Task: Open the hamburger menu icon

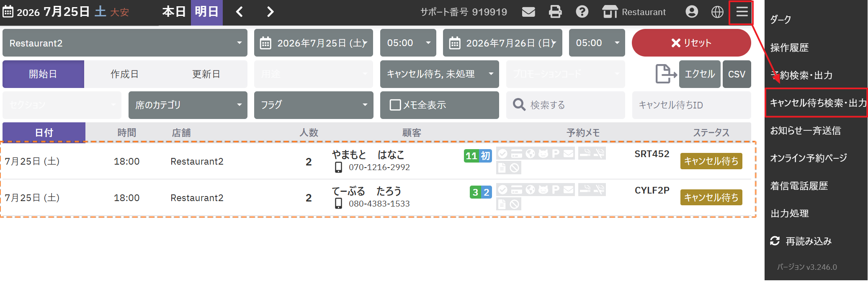Action: click(742, 12)
